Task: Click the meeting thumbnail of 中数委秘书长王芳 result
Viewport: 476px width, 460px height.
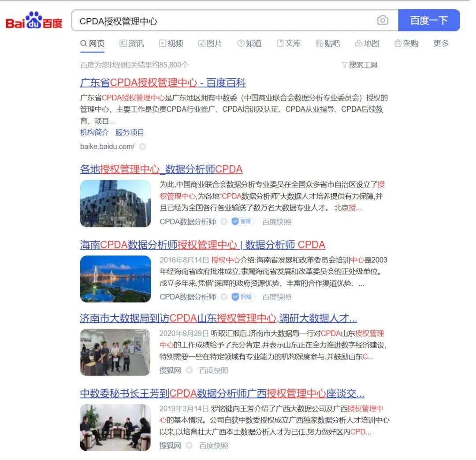Action: (x=115, y=427)
